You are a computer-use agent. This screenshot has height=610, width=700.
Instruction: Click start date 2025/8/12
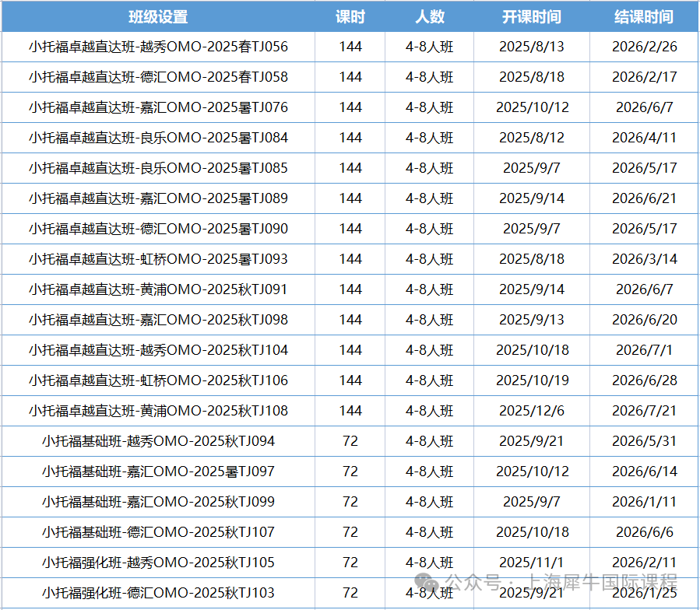pyautogui.click(x=531, y=138)
